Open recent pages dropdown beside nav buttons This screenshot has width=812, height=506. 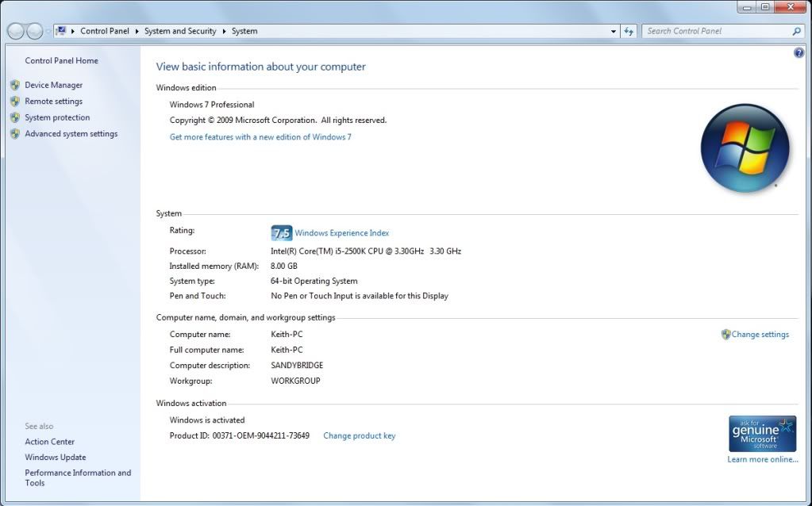(48, 32)
